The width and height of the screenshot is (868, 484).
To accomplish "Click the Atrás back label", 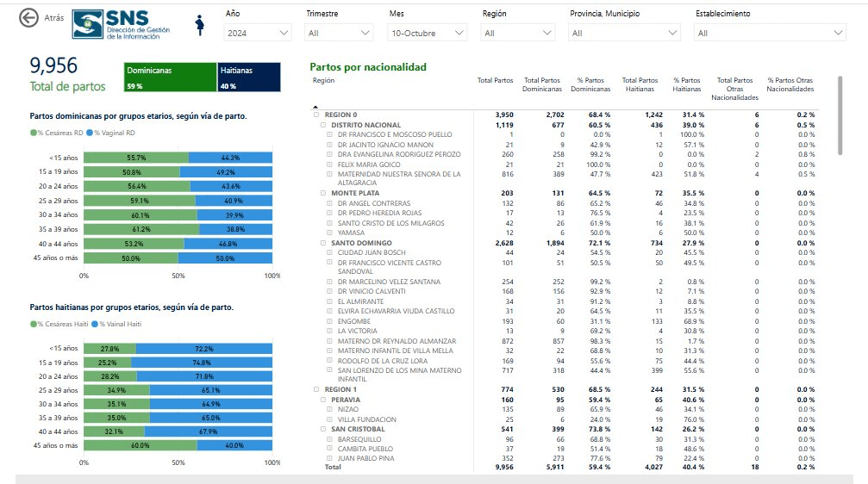I will (54, 18).
